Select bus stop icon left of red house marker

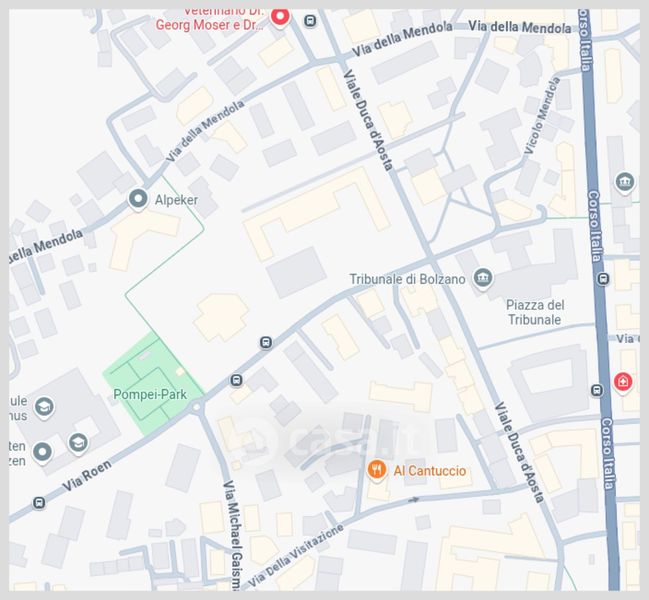click(596, 390)
